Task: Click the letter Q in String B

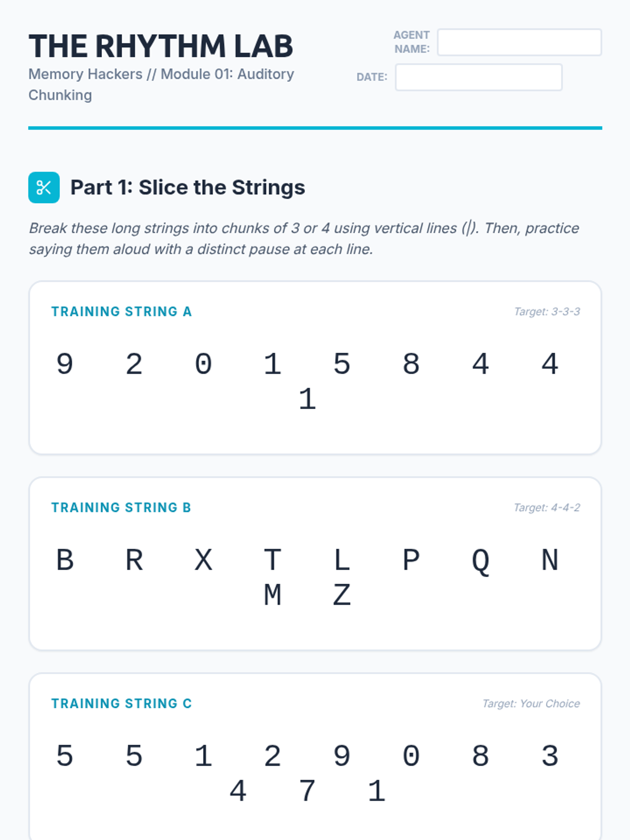Action: click(480, 561)
